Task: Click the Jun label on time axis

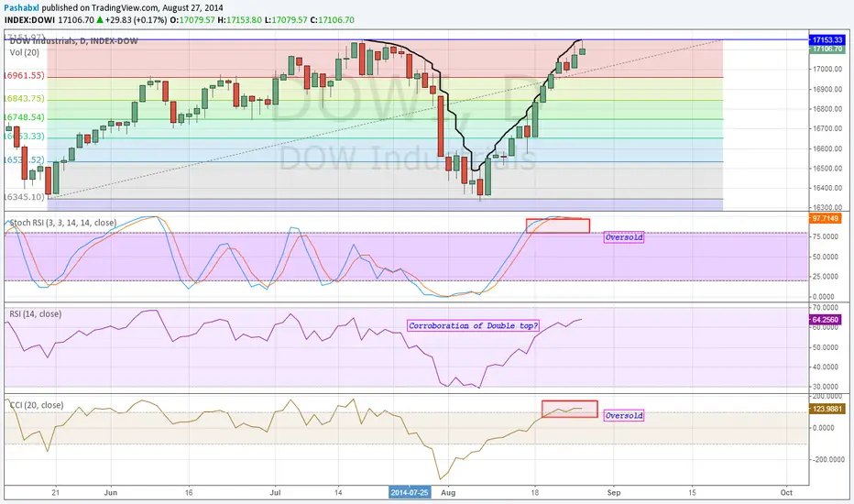Action: tap(111, 493)
